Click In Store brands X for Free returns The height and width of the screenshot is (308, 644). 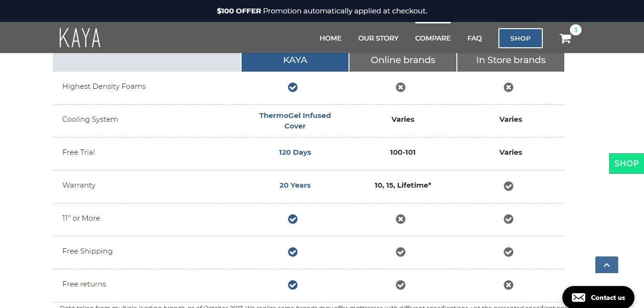point(508,285)
